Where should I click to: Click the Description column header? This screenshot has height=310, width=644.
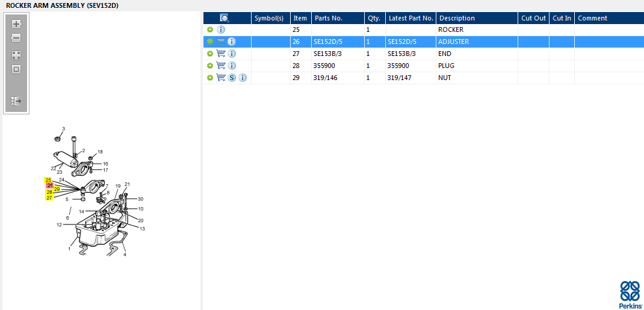coord(477,18)
